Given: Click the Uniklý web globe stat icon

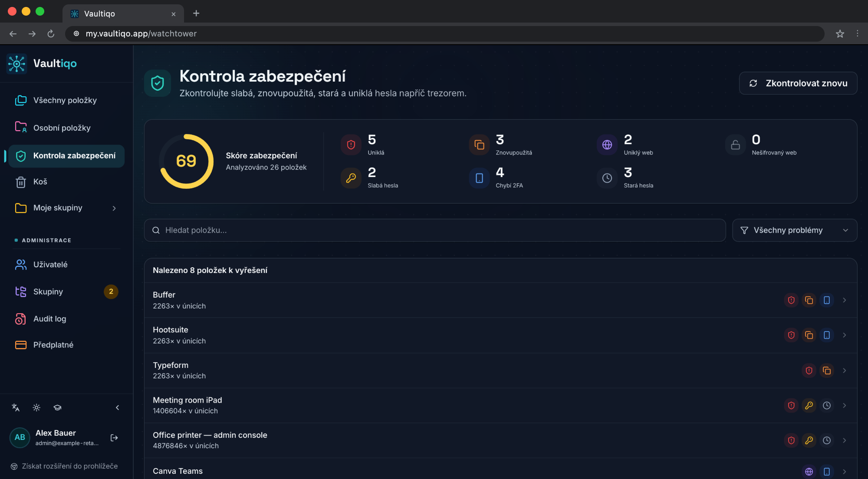Looking at the screenshot, I should 607,145.
